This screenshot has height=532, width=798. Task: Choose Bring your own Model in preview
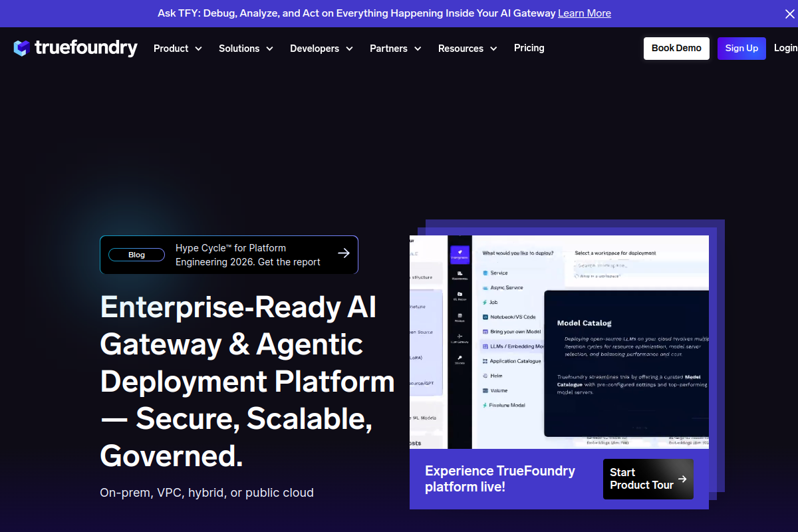pyautogui.click(x=511, y=331)
